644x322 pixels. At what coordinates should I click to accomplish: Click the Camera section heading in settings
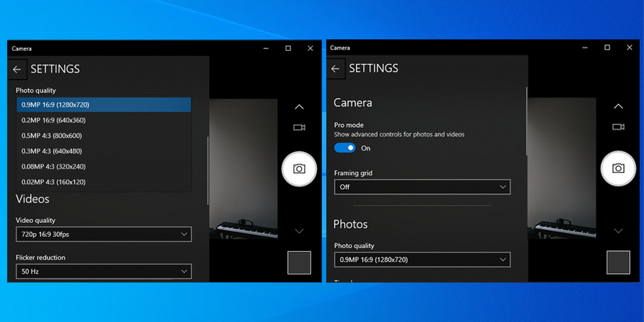(x=353, y=103)
